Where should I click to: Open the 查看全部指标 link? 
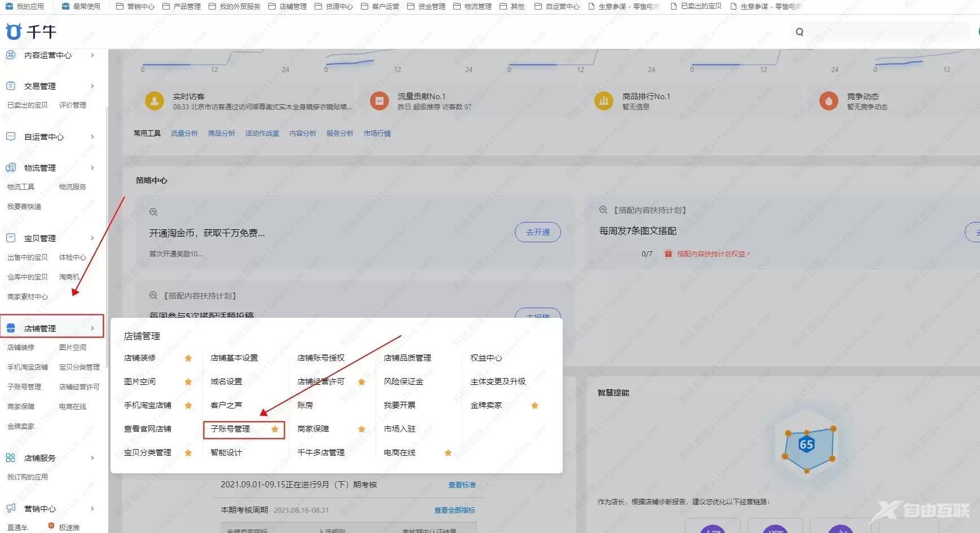454,510
